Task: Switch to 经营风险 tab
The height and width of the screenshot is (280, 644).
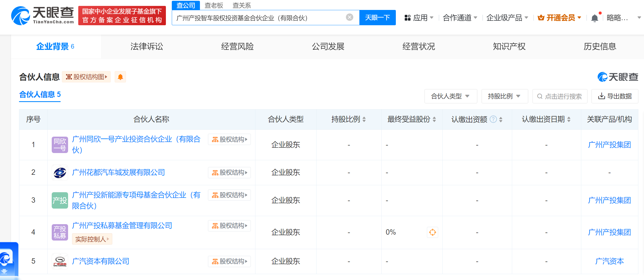Action: (237, 46)
